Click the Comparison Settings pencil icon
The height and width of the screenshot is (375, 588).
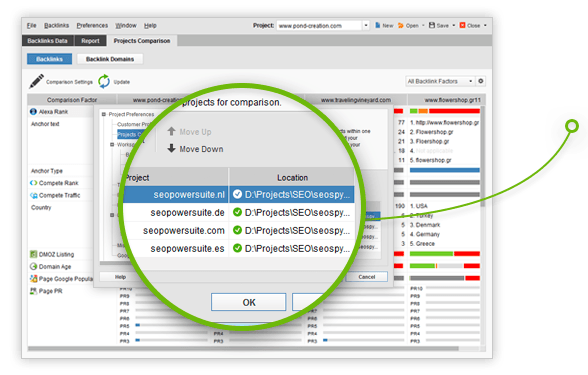click(36, 81)
